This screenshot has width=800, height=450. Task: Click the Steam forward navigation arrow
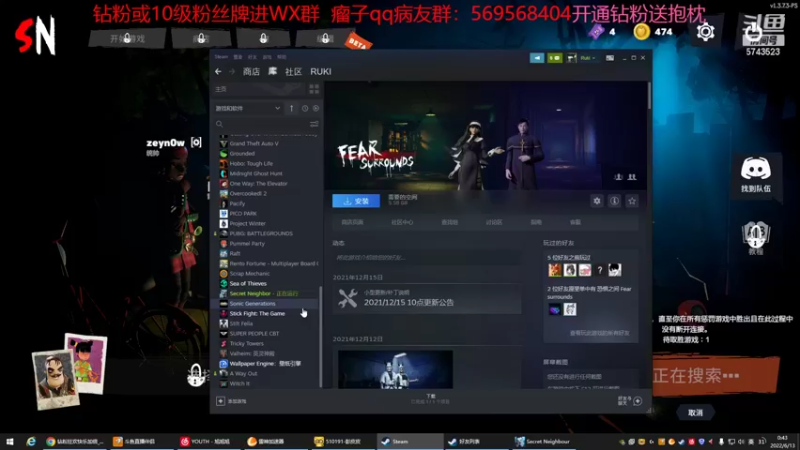coord(232,71)
